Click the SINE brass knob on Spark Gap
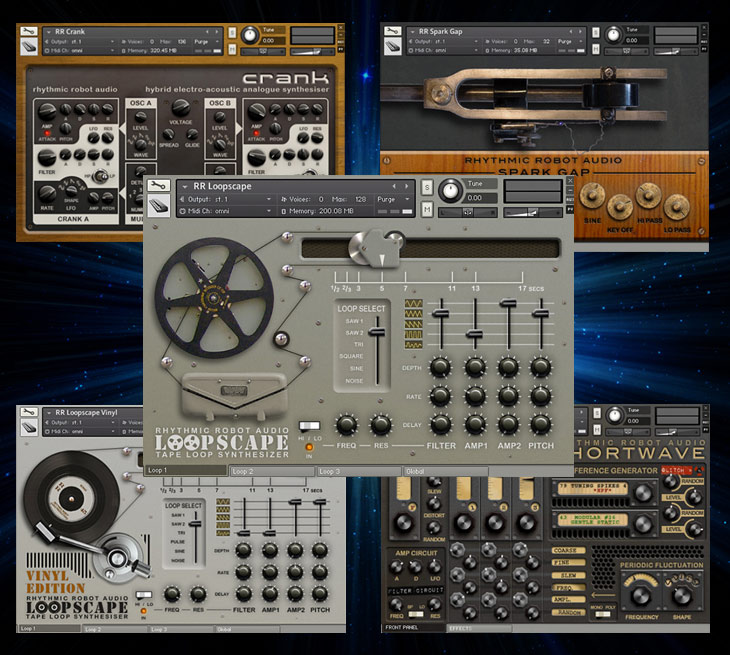This screenshot has width=730, height=655. point(591,196)
